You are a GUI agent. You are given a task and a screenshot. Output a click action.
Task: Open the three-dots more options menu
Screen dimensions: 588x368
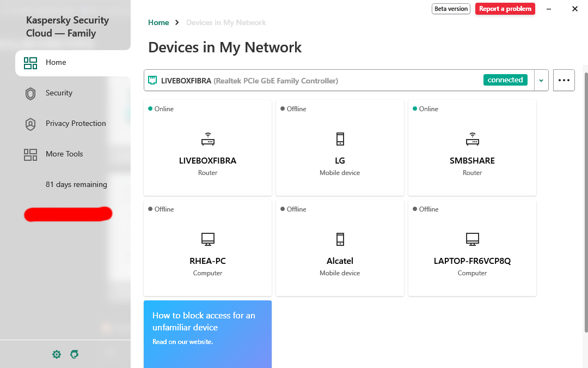pos(564,81)
